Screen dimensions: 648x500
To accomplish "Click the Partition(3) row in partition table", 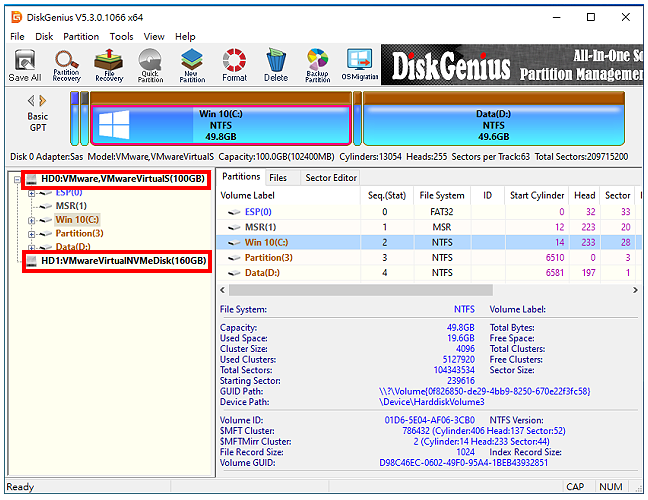I will tap(429, 258).
